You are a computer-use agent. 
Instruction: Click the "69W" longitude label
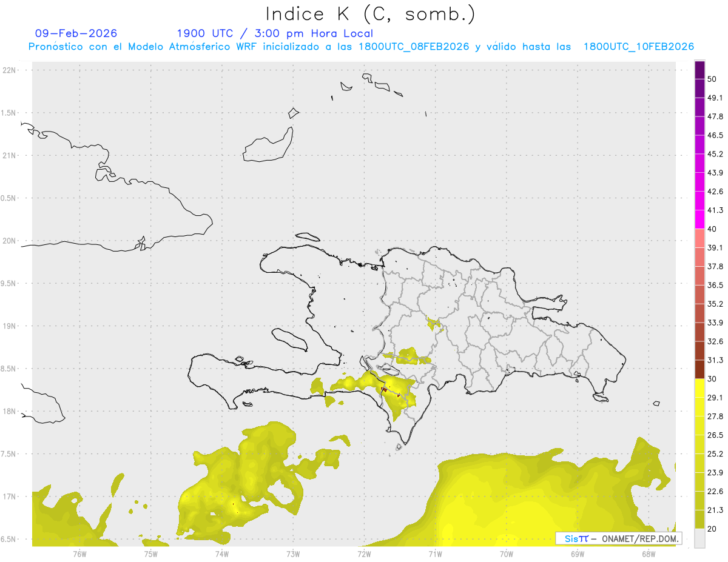coord(578,554)
